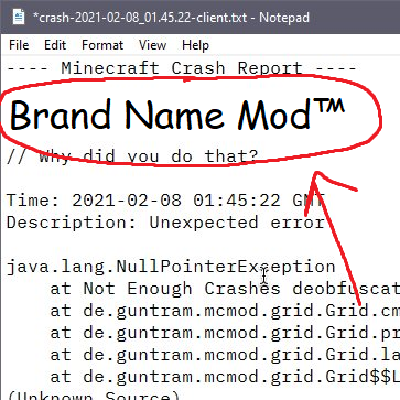Click the Description: Unexpected error line
The height and width of the screenshot is (400, 400).
[x=166, y=222]
